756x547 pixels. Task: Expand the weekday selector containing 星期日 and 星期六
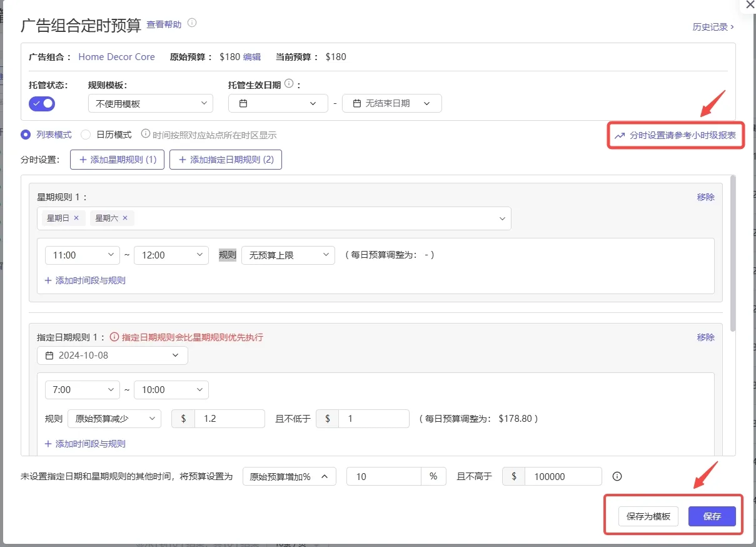274,218
